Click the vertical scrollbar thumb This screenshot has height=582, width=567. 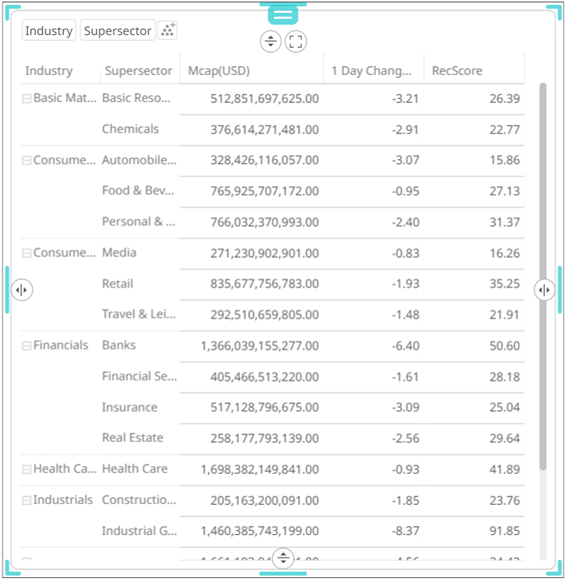(x=543, y=277)
